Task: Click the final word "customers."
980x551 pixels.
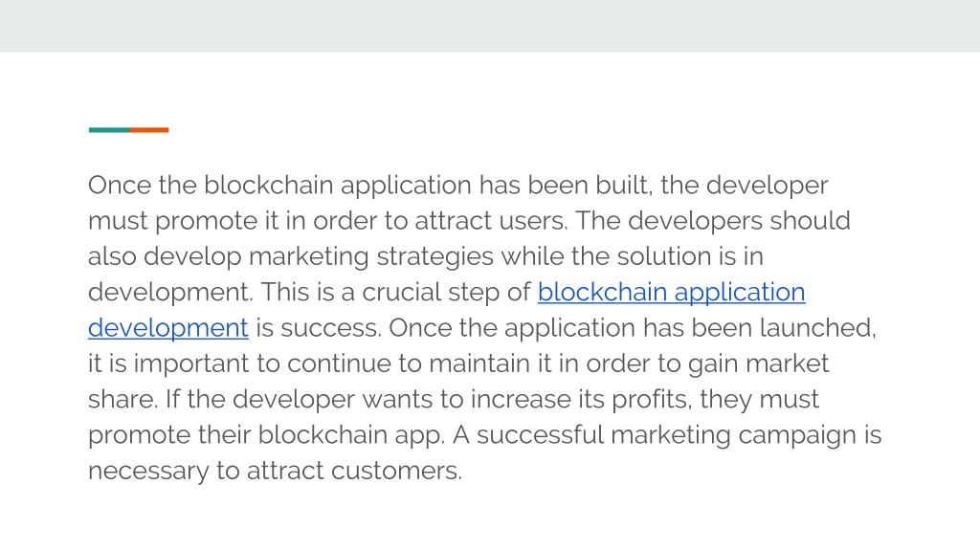Action: click(396, 471)
